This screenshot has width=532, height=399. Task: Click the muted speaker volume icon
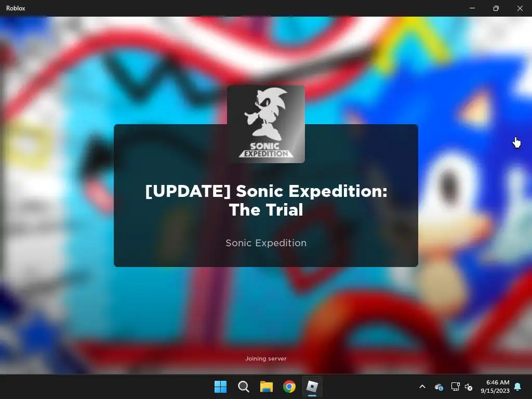(x=469, y=387)
